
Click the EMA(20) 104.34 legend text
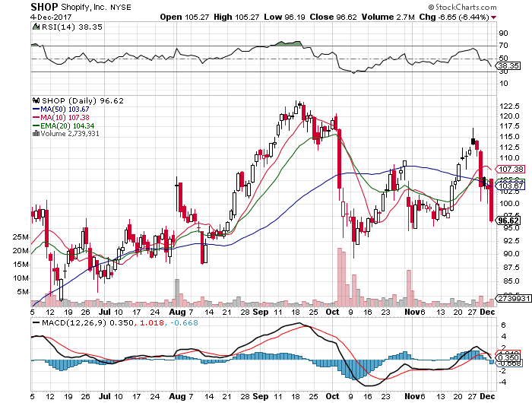[x=68, y=126]
